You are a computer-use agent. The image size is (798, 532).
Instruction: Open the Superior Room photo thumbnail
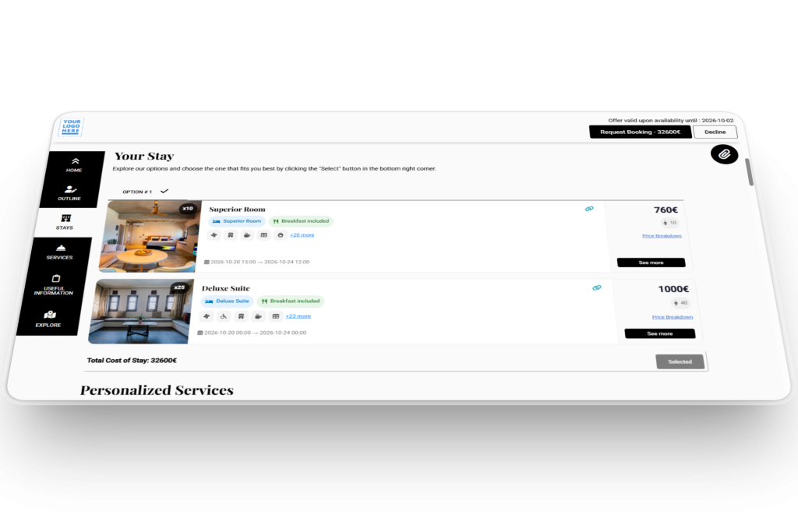[x=150, y=237]
